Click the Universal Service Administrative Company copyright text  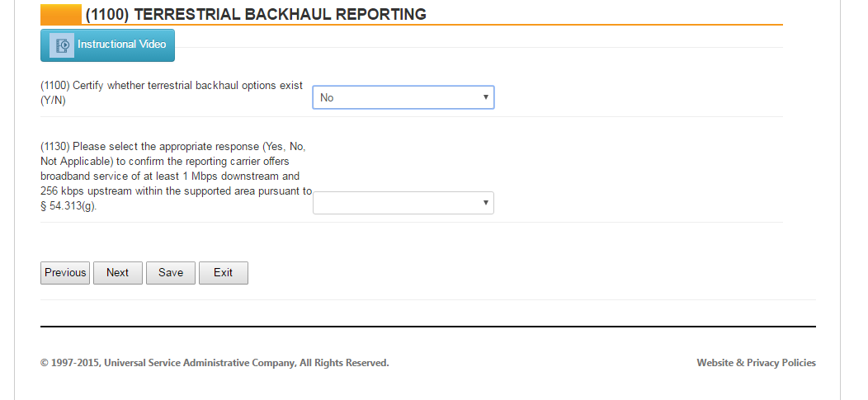(215, 363)
